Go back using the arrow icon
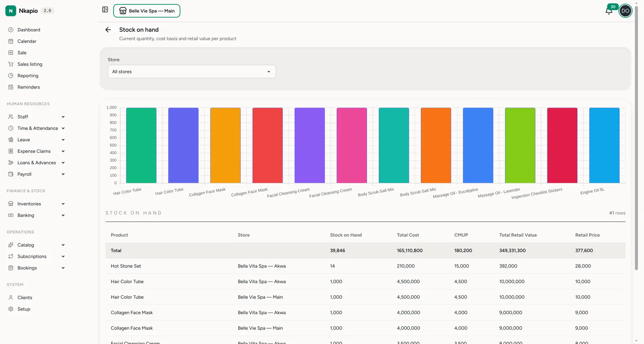 [x=108, y=30]
